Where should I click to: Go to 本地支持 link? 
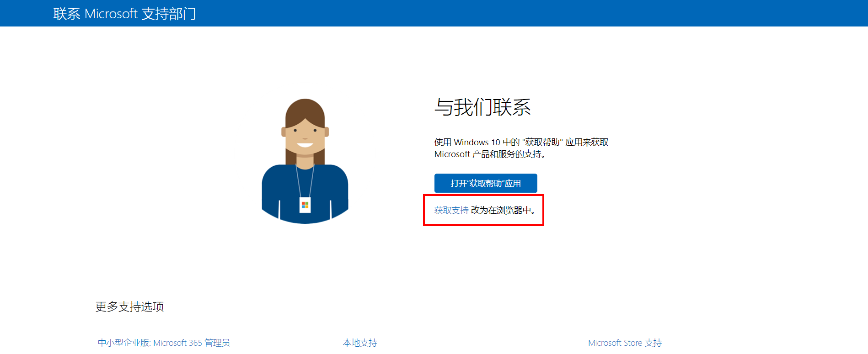[360, 343]
